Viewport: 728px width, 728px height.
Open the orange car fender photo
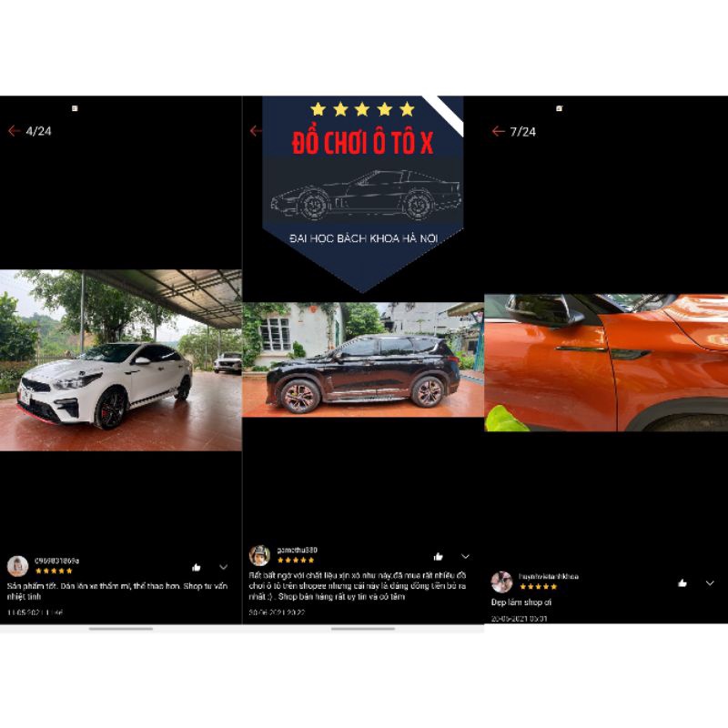pyautogui.click(x=605, y=362)
